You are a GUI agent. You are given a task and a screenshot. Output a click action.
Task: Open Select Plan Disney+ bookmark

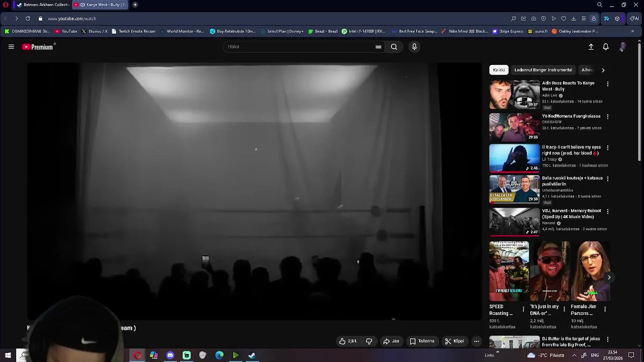pyautogui.click(x=282, y=31)
